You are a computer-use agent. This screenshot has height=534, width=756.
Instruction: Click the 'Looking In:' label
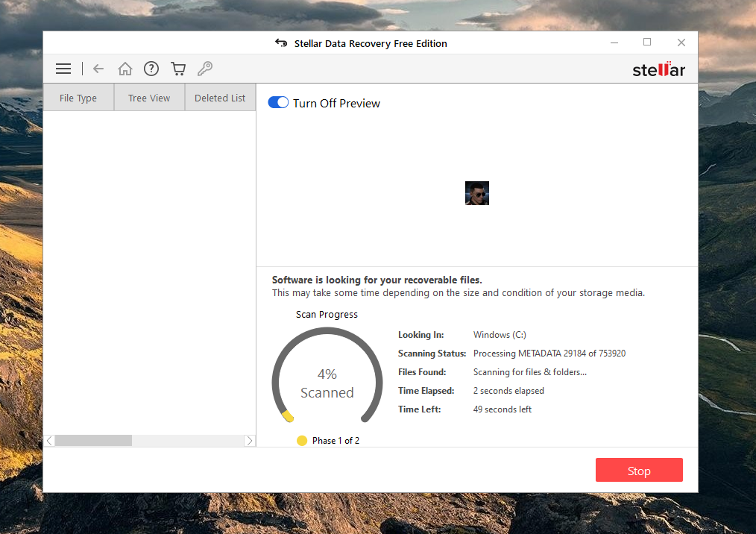coord(421,335)
